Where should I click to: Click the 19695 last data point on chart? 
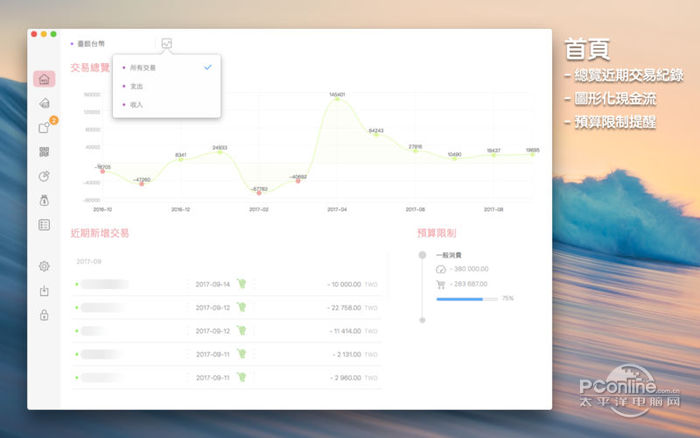[533, 154]
